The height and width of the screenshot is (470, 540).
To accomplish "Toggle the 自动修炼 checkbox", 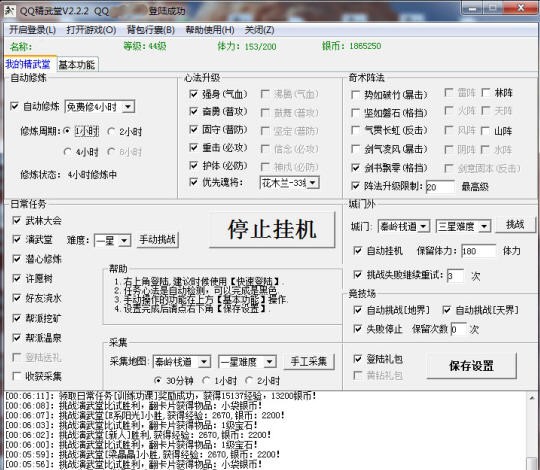I will pyautogui.click(x=14, y=106).
